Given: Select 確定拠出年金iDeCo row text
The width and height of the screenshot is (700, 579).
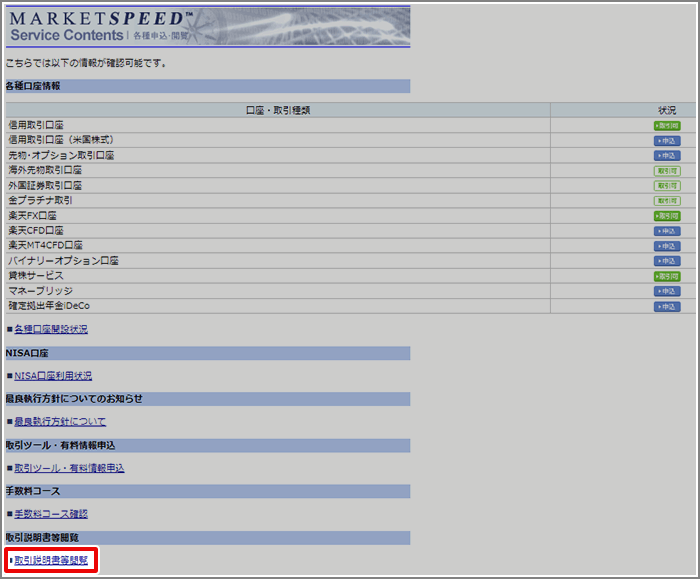Looking at the screenshot, I should [49, 306].
